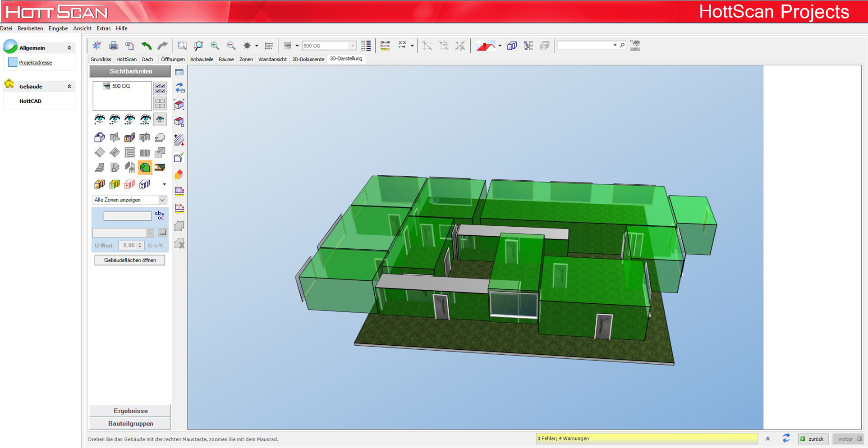Click Gebäudeflächen öffnen button

[x=130, y=260]
